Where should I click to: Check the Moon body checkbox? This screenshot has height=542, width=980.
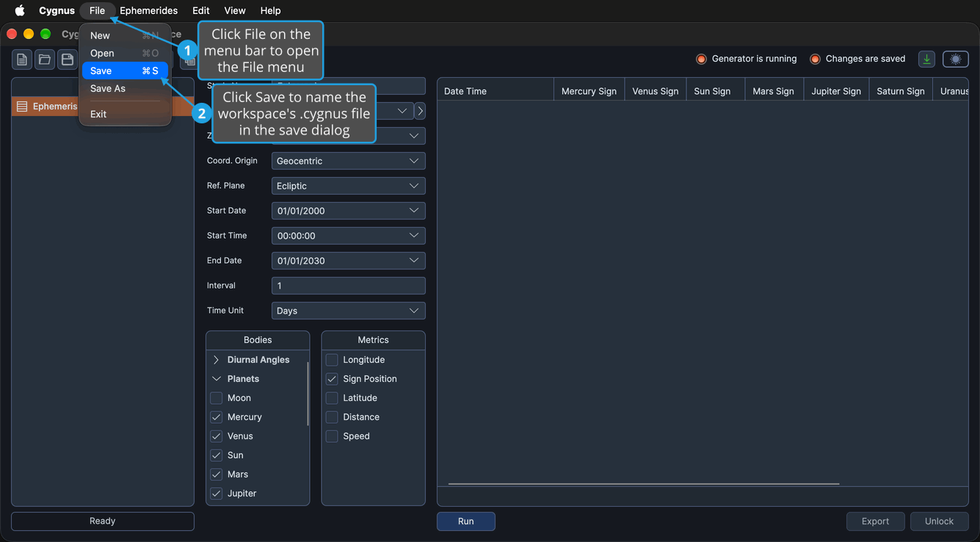(x=217, y=398)
